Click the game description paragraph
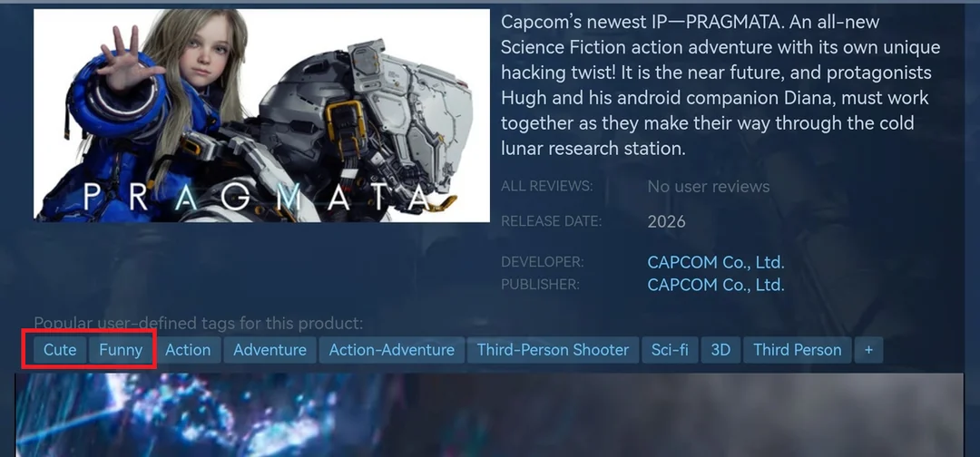This screenshot has width=980, height=457. tap(720, 85)
